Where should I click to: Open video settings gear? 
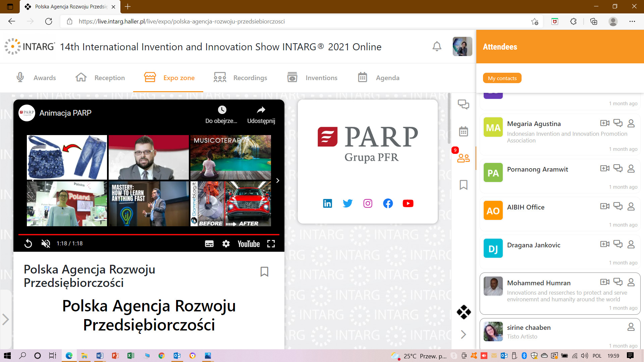pos(226,244)
